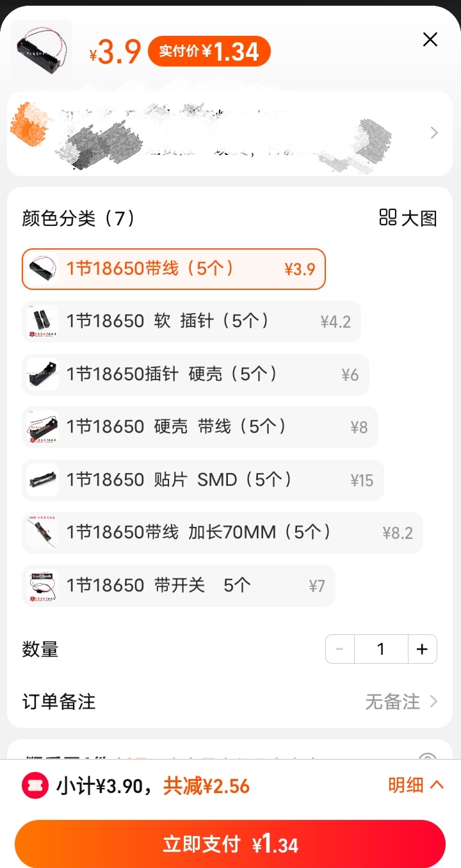Select 1节18650 软 插针 option
This screenshot has height=868, width=461.
191,321
